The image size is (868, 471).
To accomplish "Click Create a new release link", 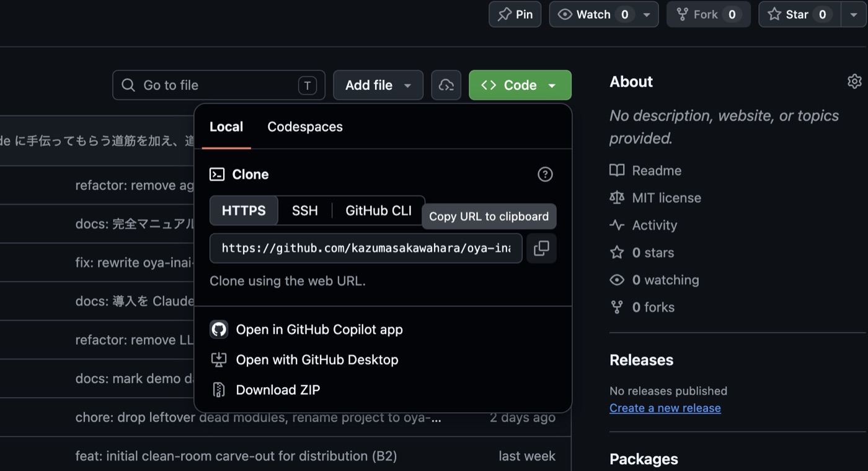I will (x=665, y=408).
